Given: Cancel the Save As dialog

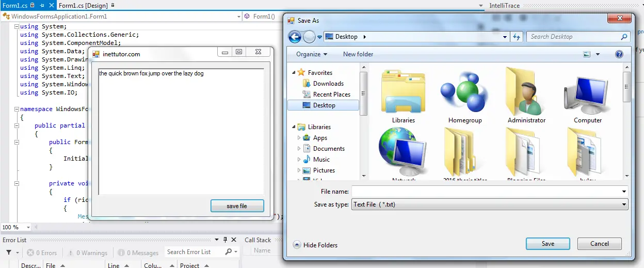Looking at the screenshot, I should [600, 244].
